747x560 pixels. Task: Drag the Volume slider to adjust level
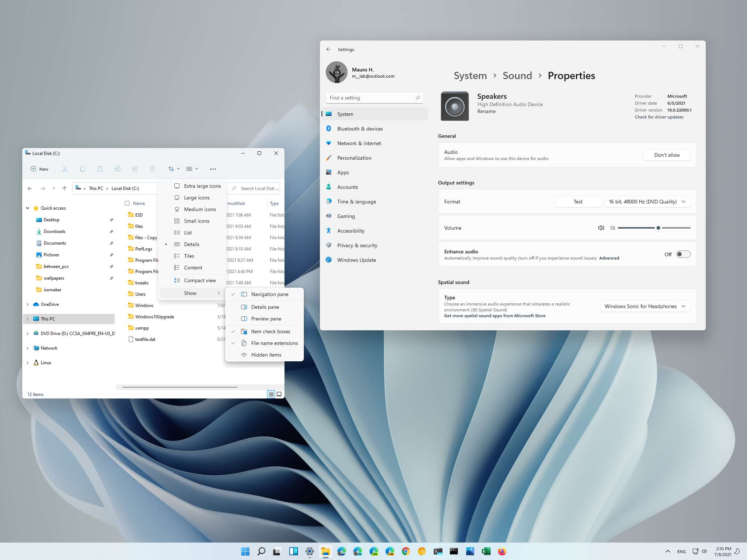[x=658, y=227]
